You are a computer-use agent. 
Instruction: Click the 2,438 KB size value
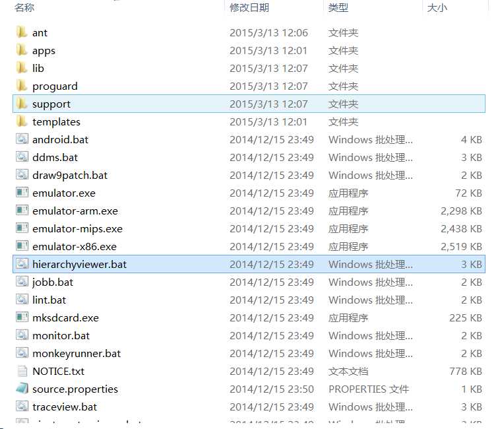tap(461, 228)
